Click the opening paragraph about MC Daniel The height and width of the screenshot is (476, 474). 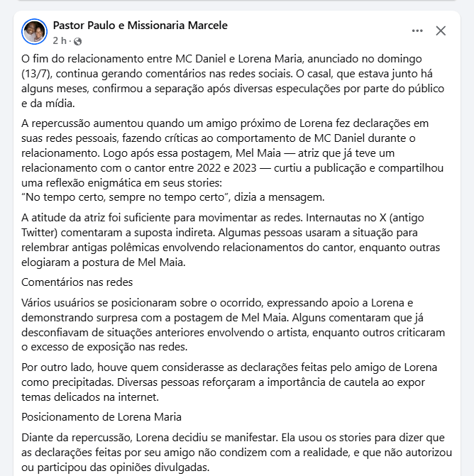[233, 81]
